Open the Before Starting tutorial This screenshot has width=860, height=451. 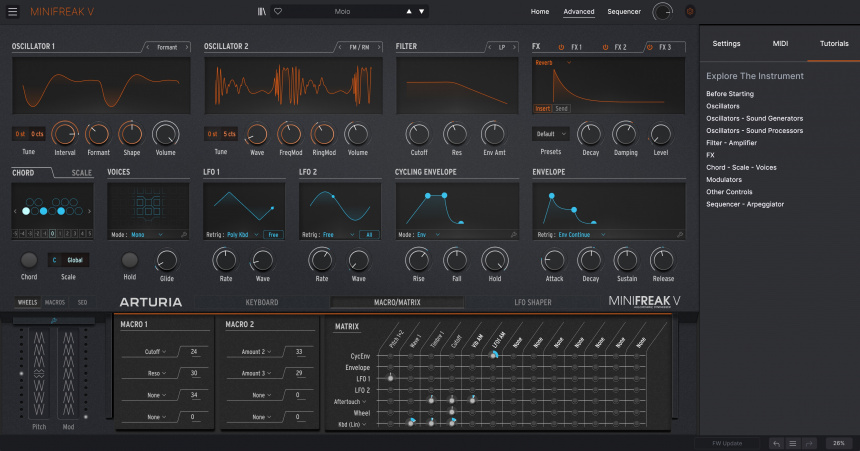(730, 93)
